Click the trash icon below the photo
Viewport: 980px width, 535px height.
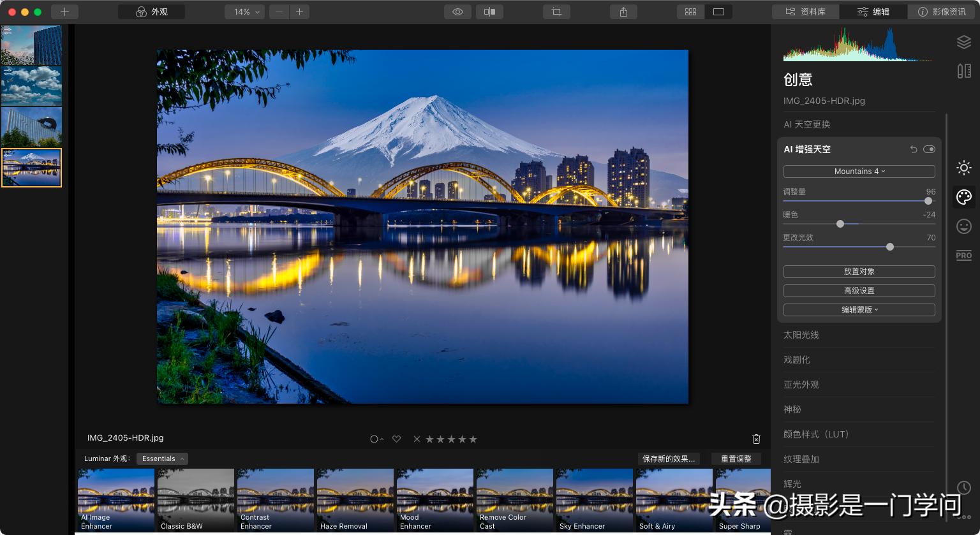coord(756,439)
